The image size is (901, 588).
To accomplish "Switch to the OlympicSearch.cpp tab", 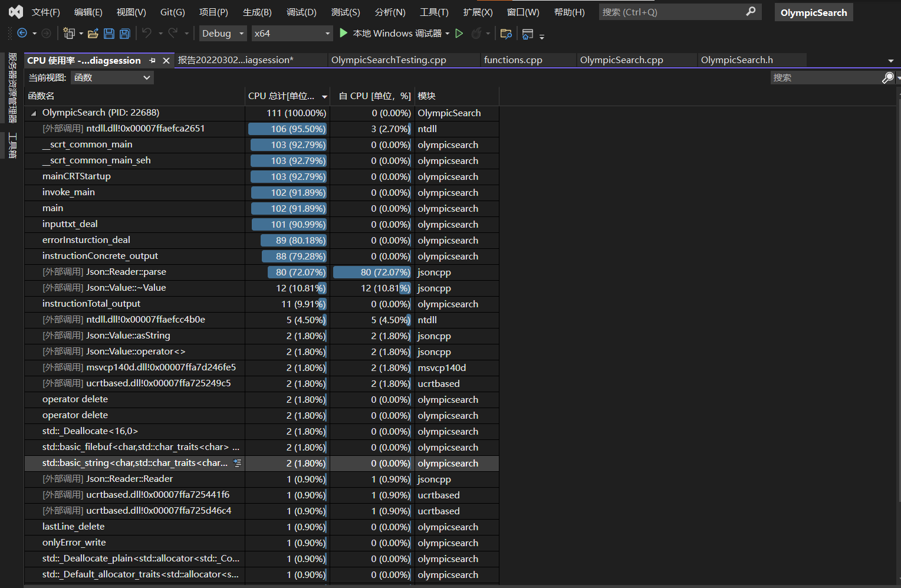I will pyautogui.click(x=622, y=60).
